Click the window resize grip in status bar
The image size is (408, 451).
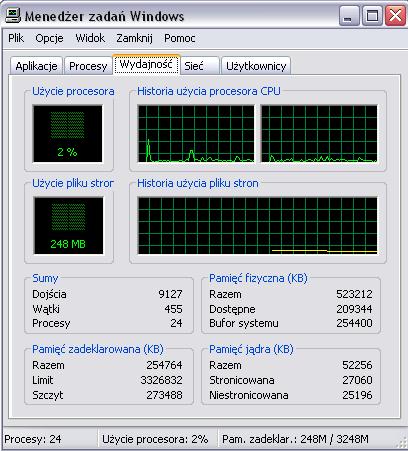coord(401,442)
